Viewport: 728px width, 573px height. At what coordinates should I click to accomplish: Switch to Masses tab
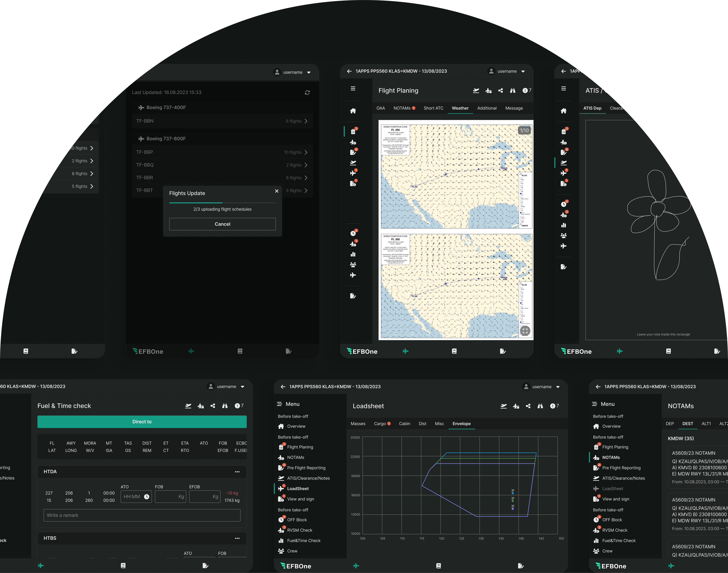click(x=358, y=424)
